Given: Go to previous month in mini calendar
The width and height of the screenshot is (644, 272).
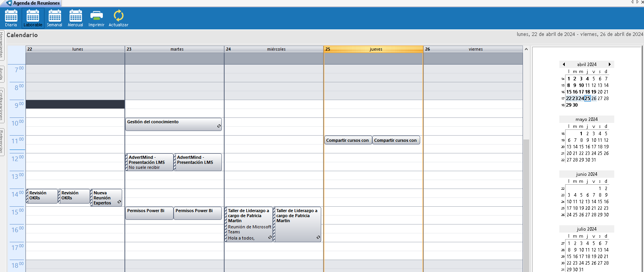Looking at the screenshot, I should pos(564,65).
